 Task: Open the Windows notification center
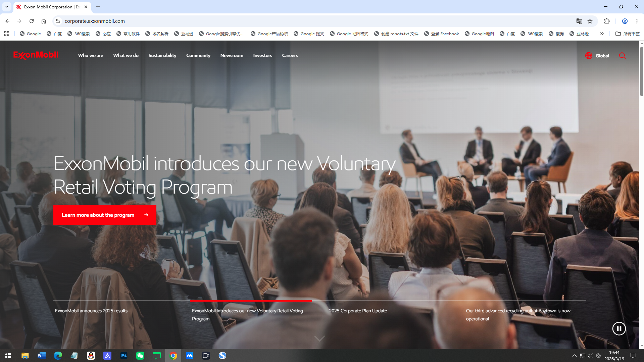click(x=633, y=355)
